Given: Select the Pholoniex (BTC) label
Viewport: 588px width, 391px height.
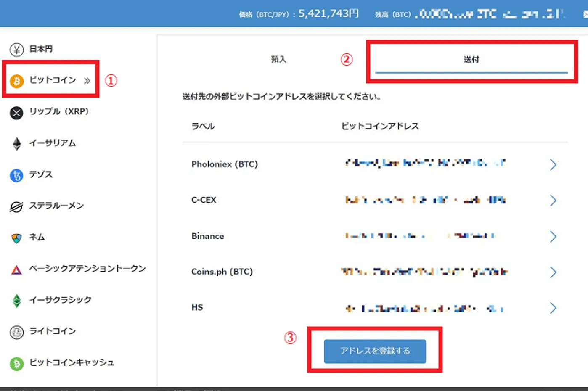Looking at the screenshot, I should point(225,164).
